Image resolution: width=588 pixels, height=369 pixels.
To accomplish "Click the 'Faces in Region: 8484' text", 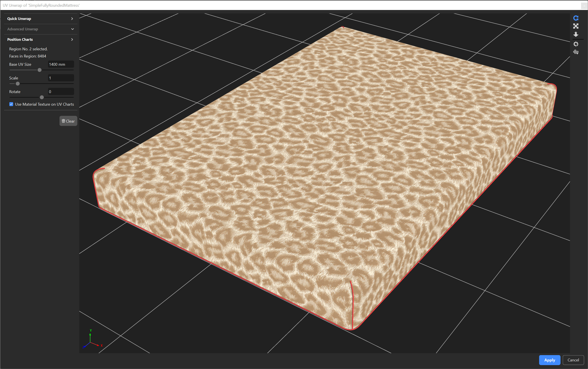I will (28, 56).
